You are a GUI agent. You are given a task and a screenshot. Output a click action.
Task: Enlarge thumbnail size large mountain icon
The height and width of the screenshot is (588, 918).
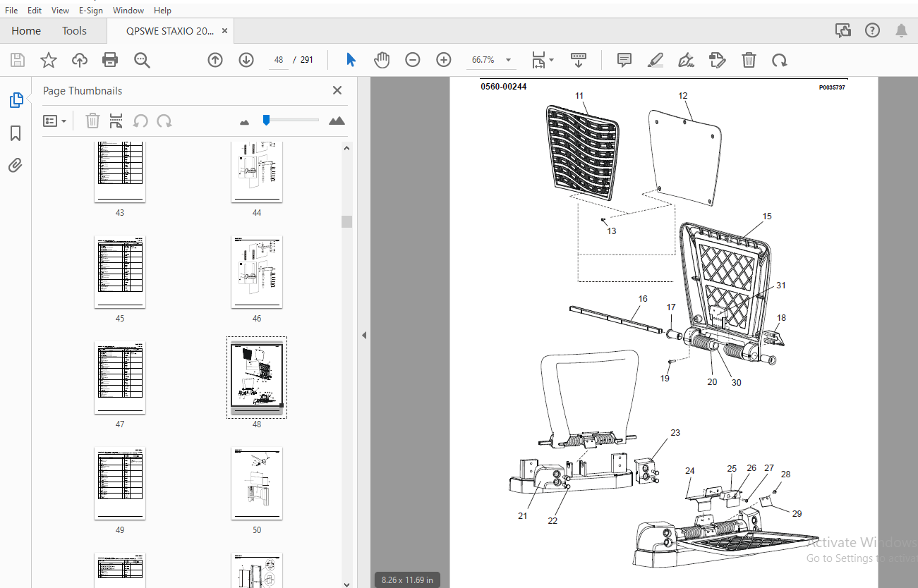pos(337,121)
